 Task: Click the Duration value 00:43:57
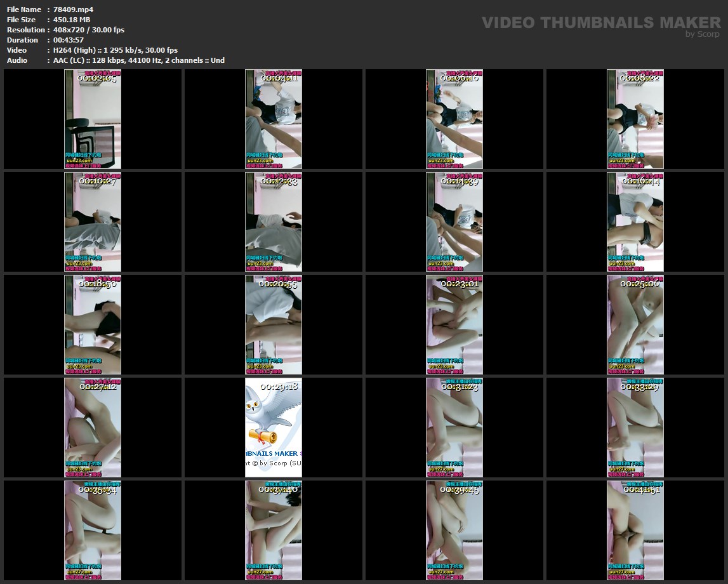pos(69,40)
